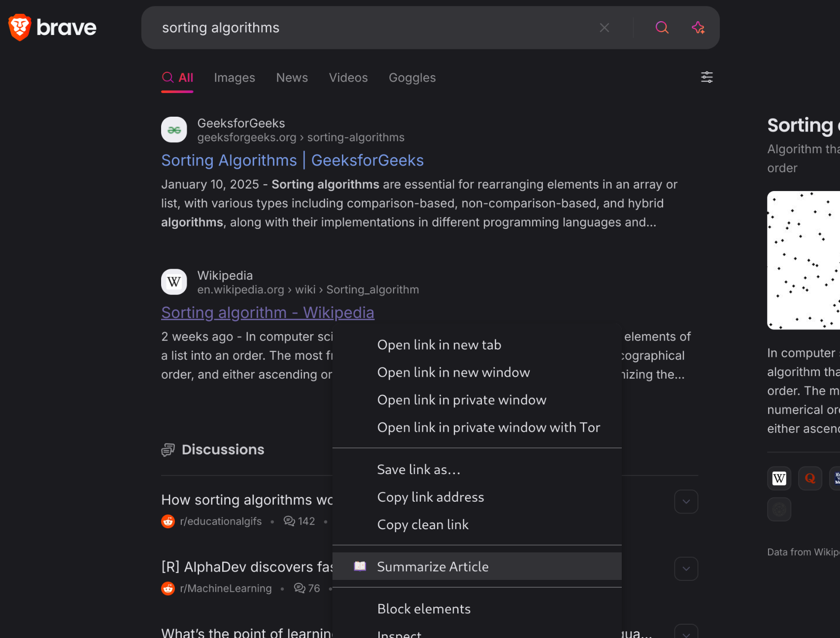Clear the search query with the X icon
Viewport: 840px width, 638px height.
click(605, 28)
